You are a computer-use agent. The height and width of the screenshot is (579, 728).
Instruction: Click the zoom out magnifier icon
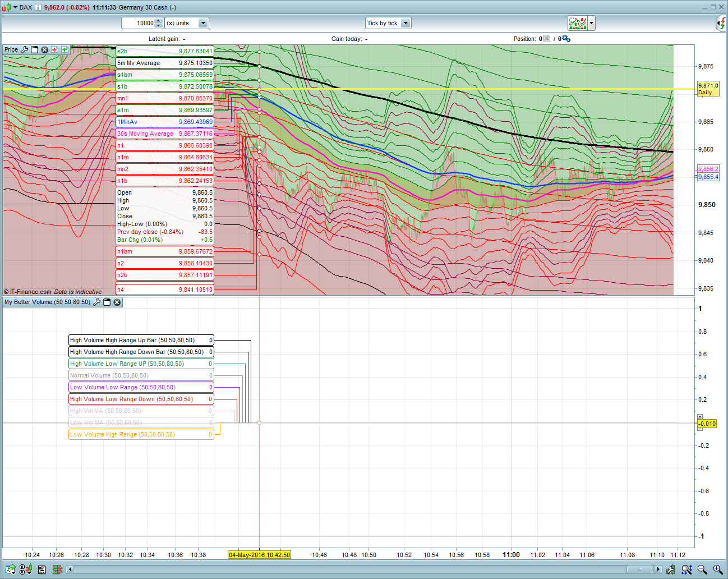point(702,569)
